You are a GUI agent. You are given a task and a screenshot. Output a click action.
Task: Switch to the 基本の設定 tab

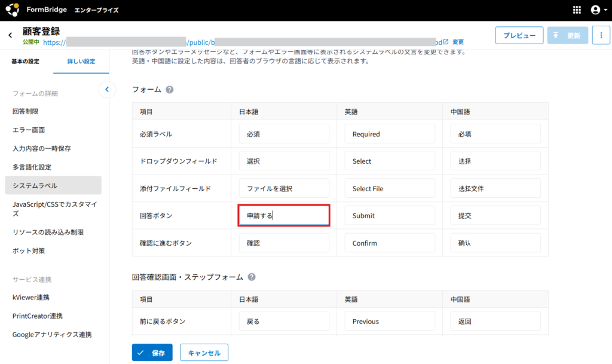[x=26, y=62]
